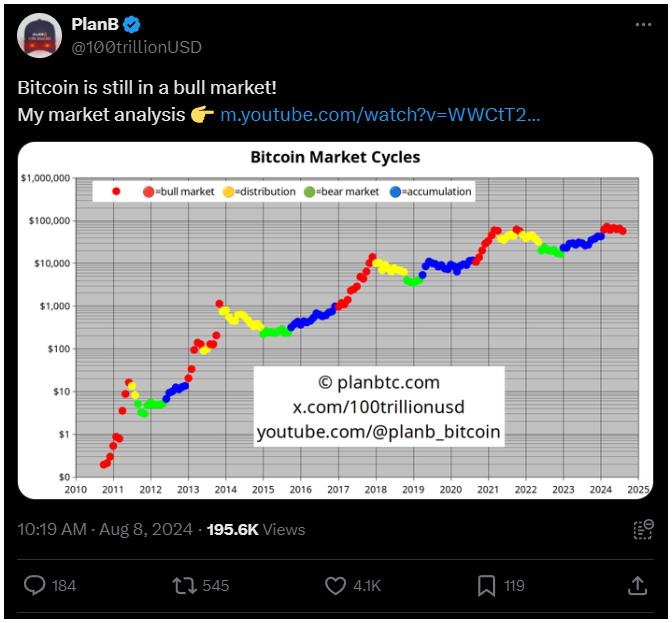Image resolution: width=672 pixels, height=623 pixels.
Task: Bookmark this tweet
Action: pos(487,585)
